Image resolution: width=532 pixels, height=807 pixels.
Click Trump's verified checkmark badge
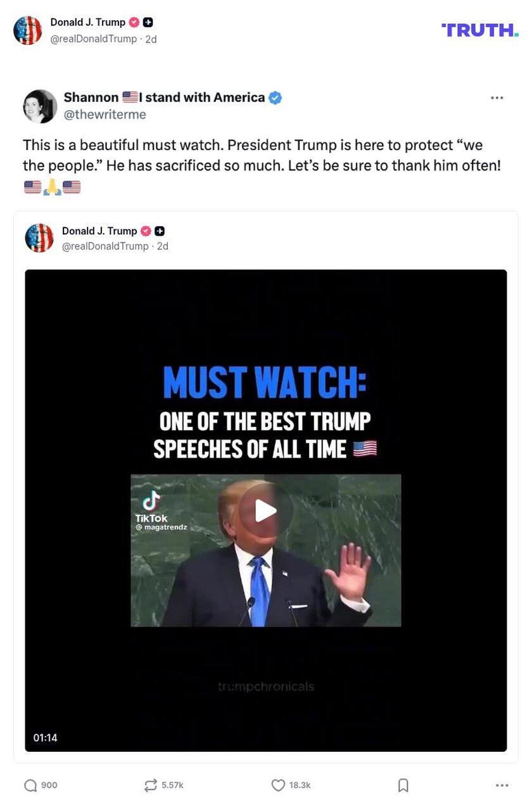133,22
